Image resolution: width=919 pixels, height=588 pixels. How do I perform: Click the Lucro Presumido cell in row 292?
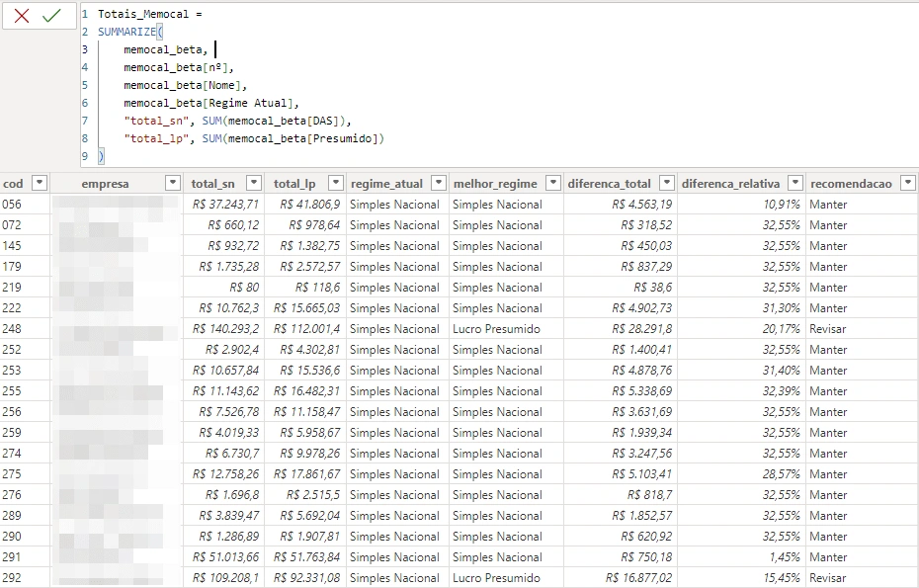[x=496, y=578]
